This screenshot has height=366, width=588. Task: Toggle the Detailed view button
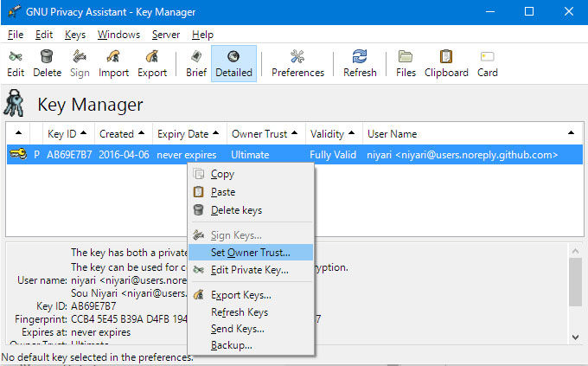pos(233,63)
